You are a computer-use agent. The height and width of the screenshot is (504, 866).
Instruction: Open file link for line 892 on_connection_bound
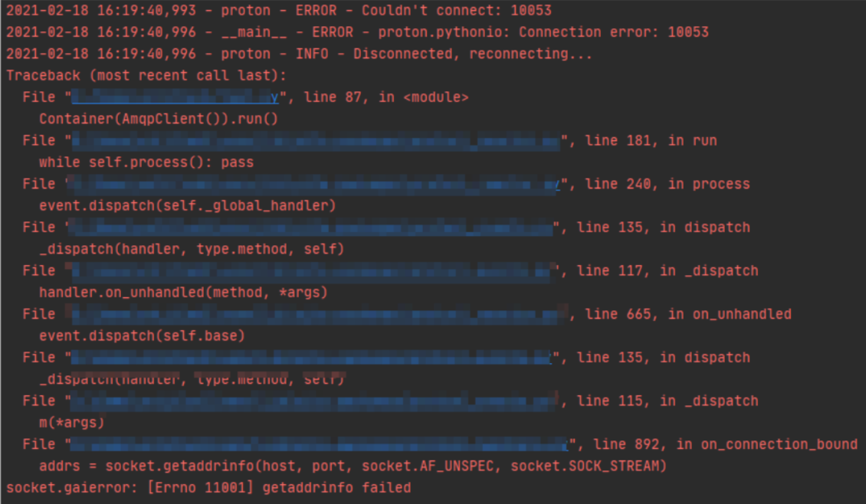320,444
